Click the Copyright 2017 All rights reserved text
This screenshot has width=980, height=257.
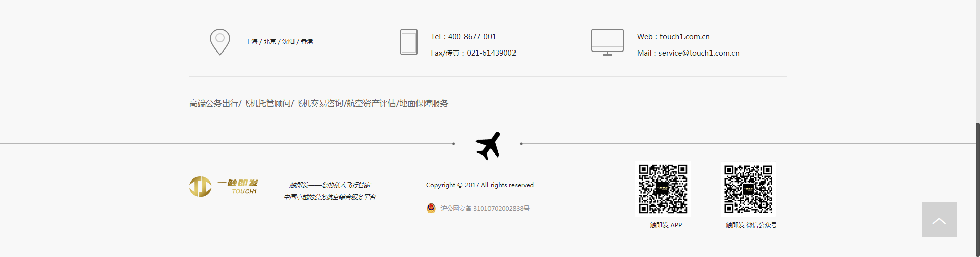(480, 185)
